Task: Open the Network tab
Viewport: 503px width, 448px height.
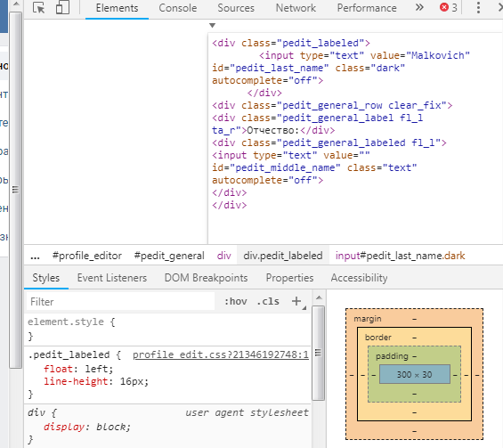Action: (x=296, y=8)
